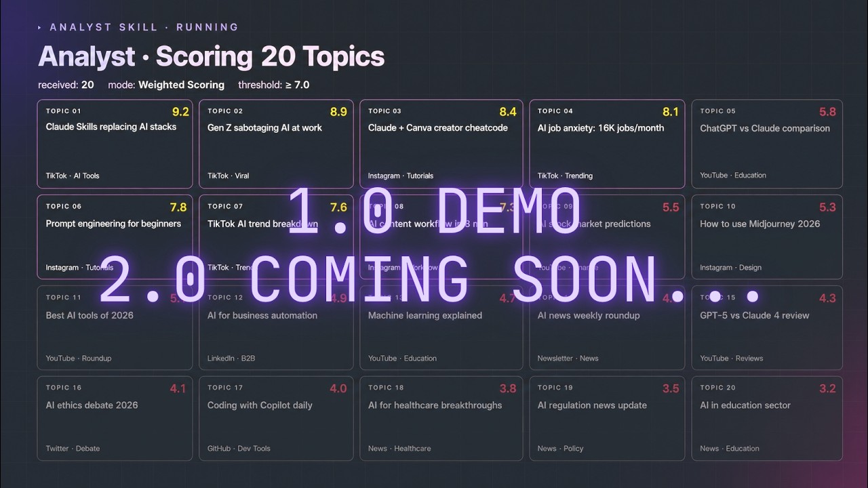
Task: Select the Best AI tools of 2026 card
Action: point(115,328)
